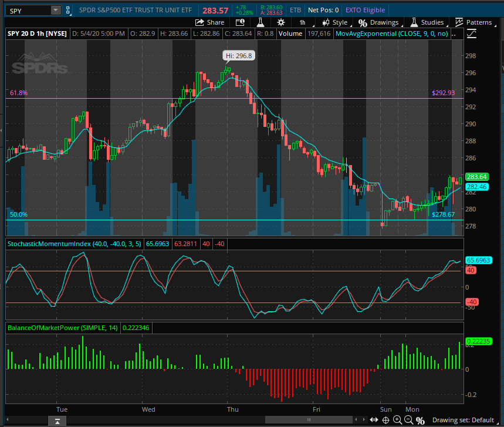This screenshot has height=427, width=504.
Task: Click MovAvgExponential study label
Action: tap(391, 34)
